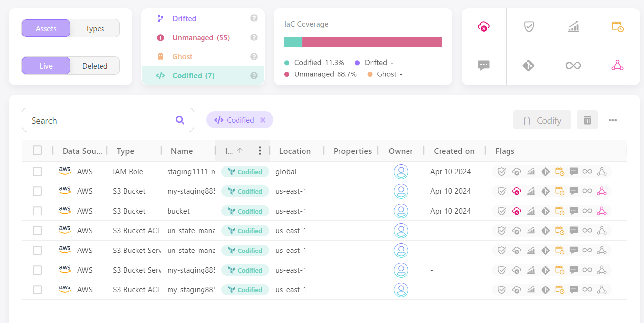Screen dimensions: 644x323
Task: Select the Drifted filter
Action: 203,19
